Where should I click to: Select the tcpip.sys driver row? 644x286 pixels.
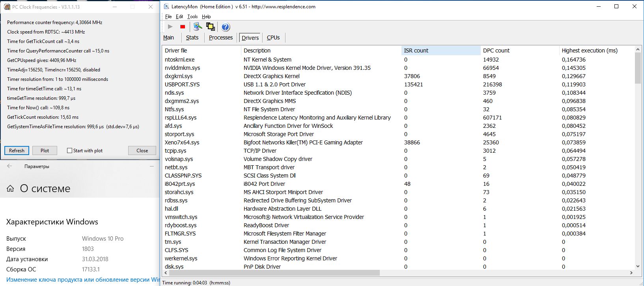[x=398, y=151]
